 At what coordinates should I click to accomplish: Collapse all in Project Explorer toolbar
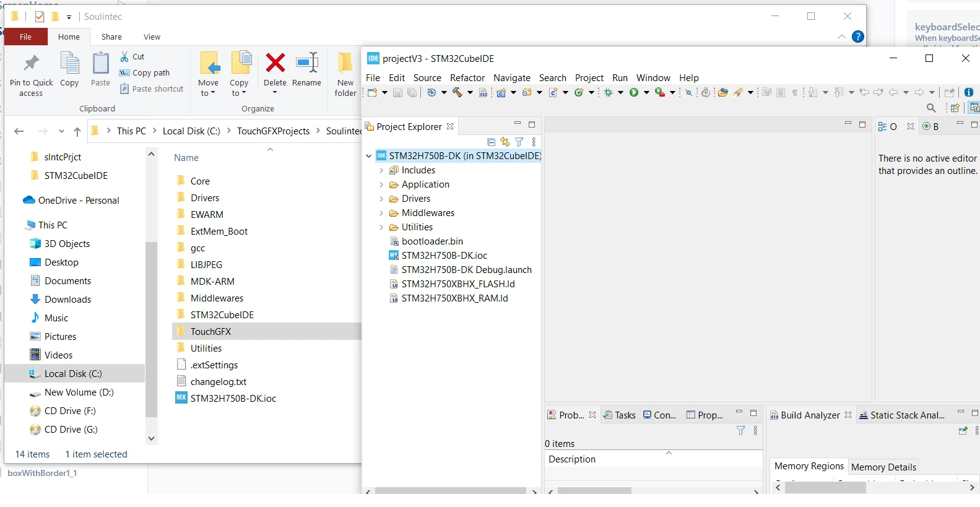click(492, 142)
